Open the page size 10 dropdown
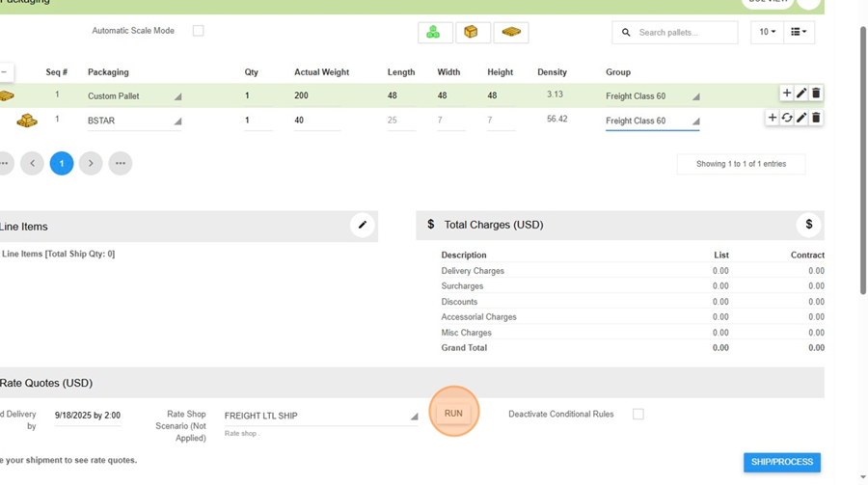 point(767,33)
